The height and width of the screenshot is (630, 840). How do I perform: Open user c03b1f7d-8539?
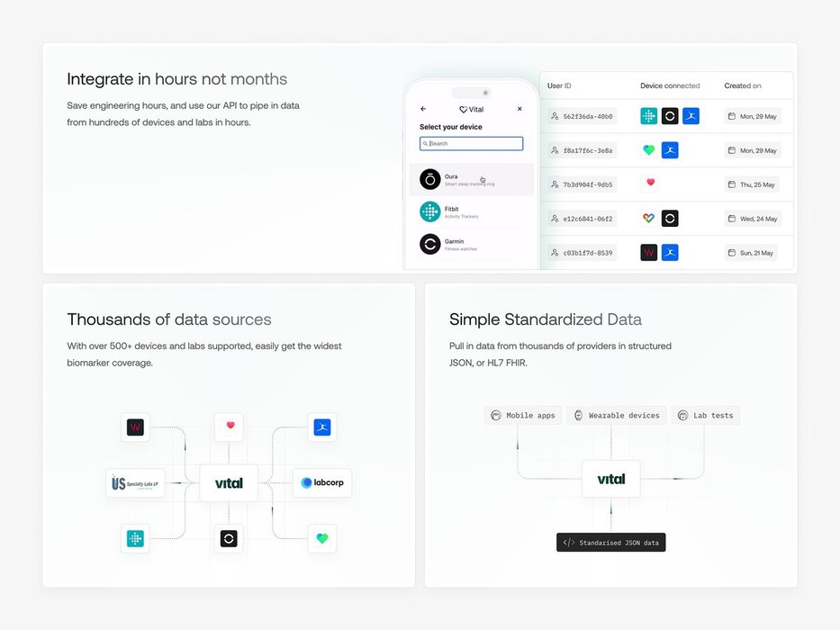pyautogui.click(x=583, y=253)
